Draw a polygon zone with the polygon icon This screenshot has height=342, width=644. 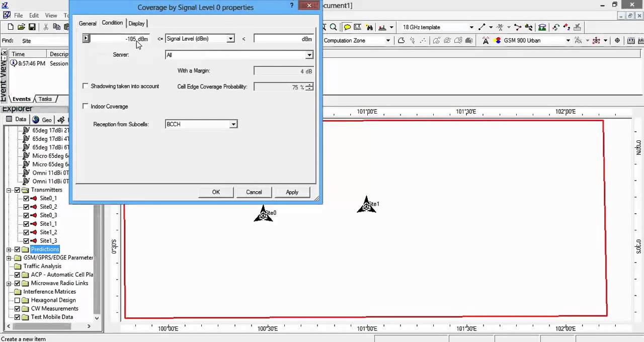401,40
